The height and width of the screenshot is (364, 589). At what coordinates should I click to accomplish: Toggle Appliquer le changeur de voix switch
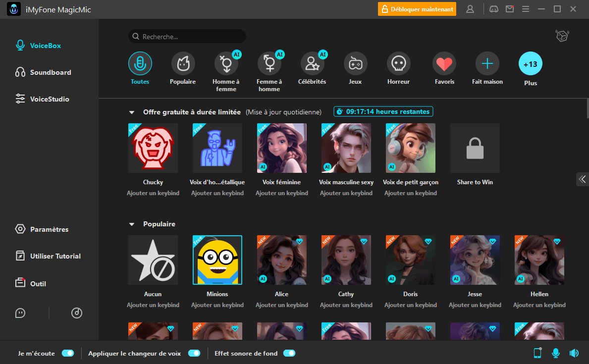coord(194,353)
